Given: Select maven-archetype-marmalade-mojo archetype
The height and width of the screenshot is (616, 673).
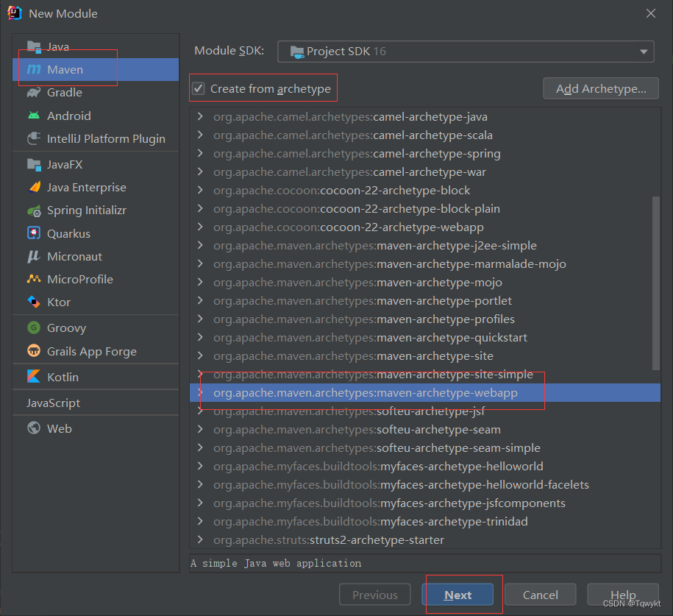Looking at the screenshot, I should [425, 263].
